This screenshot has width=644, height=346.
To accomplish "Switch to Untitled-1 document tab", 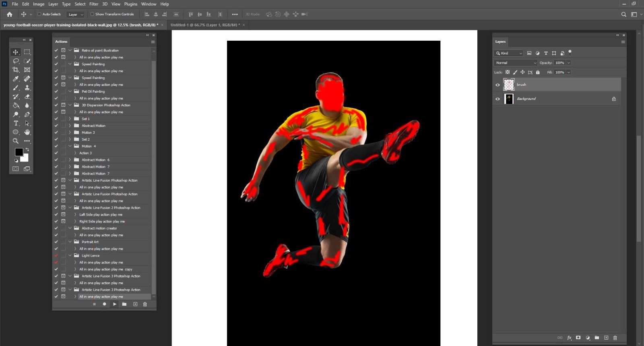I will pos(205,25).
